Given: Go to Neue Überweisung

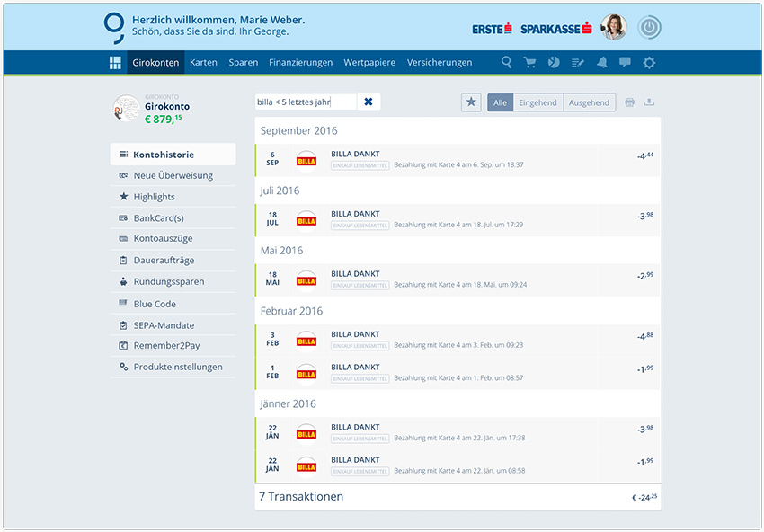Looking at the screenshot, I should (x=173, y=175).
